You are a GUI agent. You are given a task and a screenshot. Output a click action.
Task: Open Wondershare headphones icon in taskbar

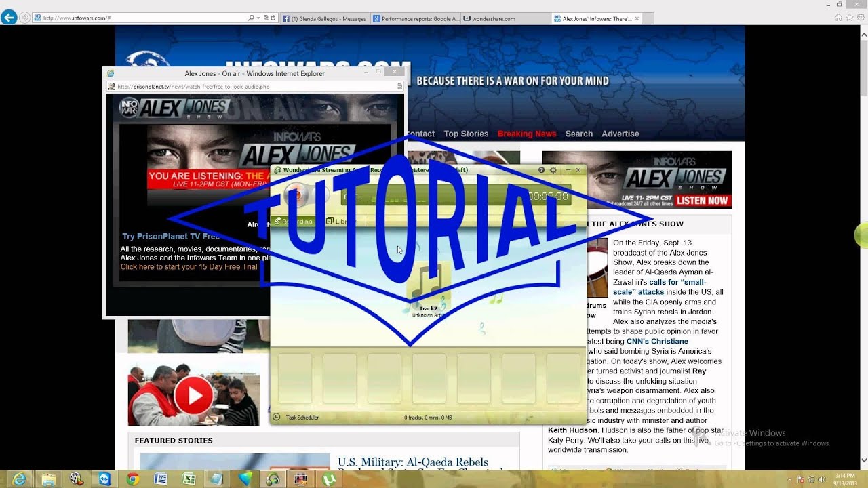[x=273, y=479]
